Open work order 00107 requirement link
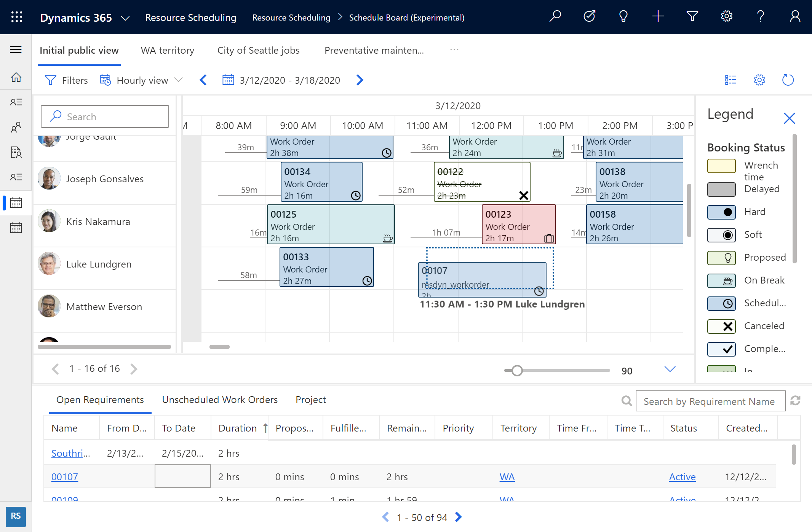 65,476
